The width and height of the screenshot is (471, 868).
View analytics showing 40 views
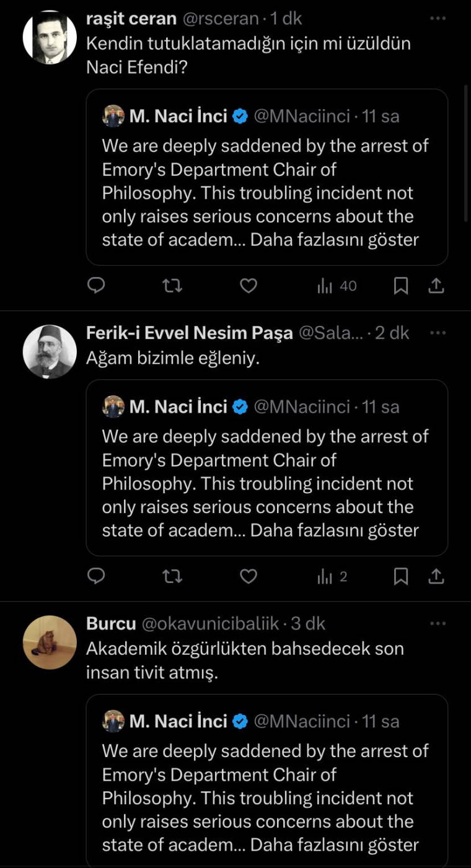(x=337, y=286)
